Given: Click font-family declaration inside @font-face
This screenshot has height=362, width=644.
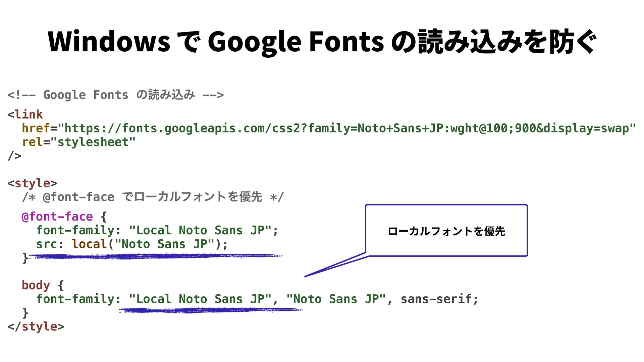Looking at the screenshot, I should pos(157,231).
